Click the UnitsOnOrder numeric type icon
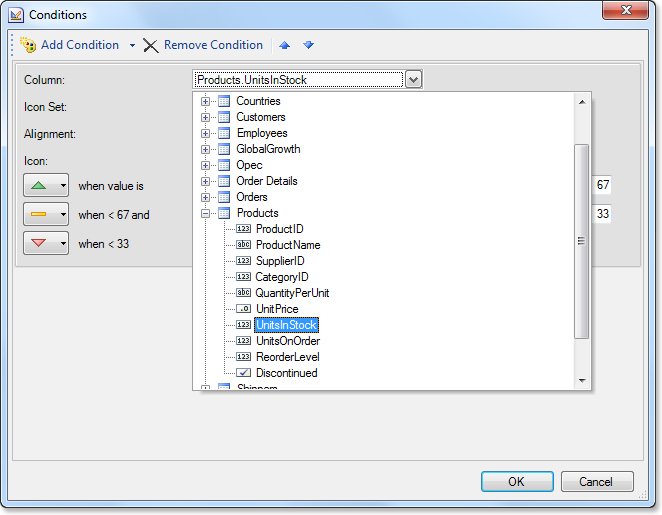This screenshot has height=515, width=662. pos(244,341)
